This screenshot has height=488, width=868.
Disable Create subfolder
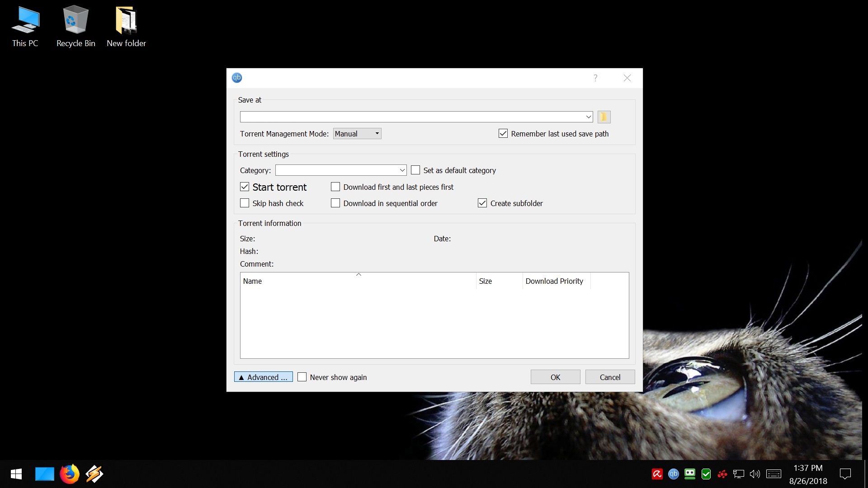(x=481, y=203)
